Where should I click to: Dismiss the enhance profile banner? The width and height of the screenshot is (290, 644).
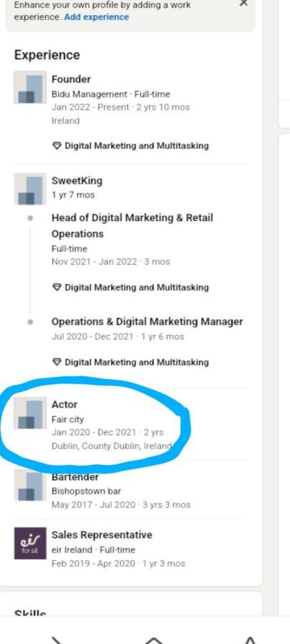243,3
